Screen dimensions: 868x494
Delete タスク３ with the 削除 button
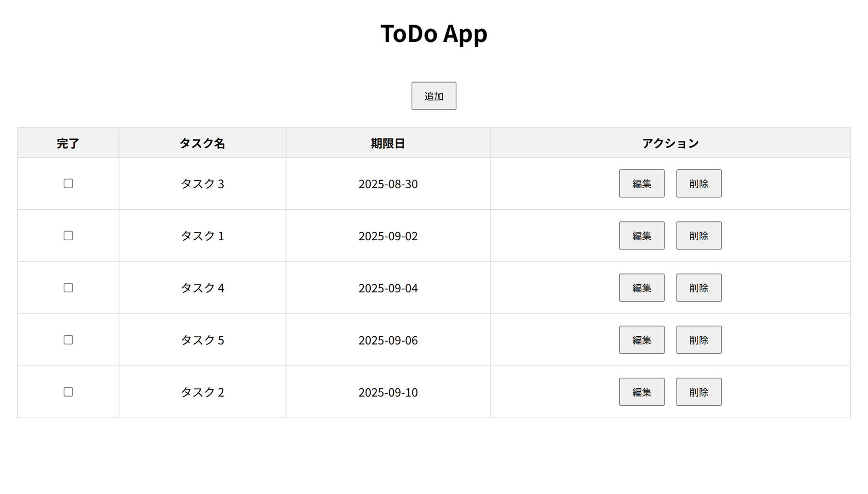[698, 183]
